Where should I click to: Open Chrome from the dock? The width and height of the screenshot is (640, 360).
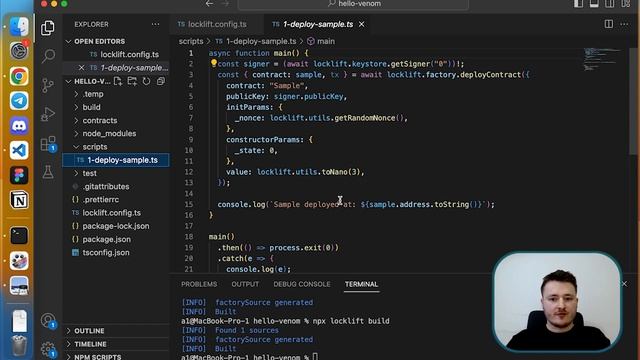coord(19,76)
